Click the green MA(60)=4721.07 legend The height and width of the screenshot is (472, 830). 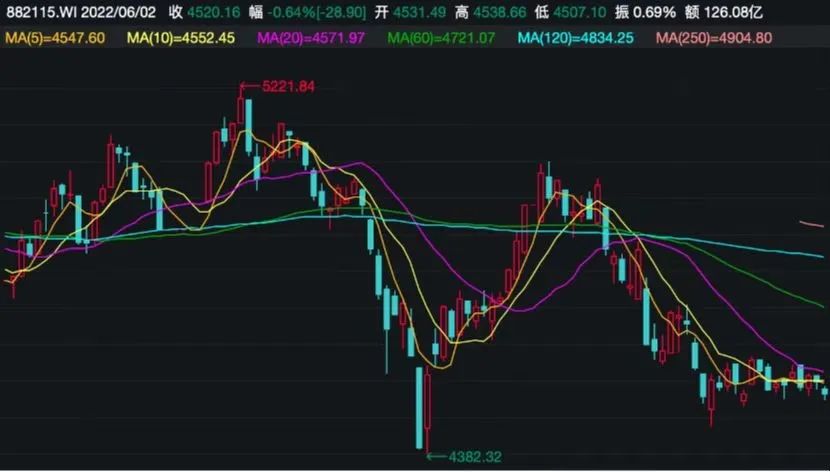[x=442, y=38]
